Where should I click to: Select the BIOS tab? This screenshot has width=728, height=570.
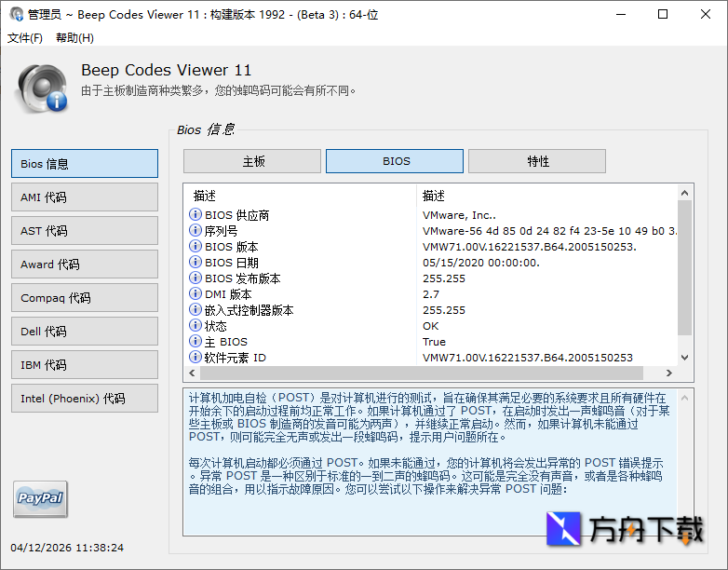(395, 161)
